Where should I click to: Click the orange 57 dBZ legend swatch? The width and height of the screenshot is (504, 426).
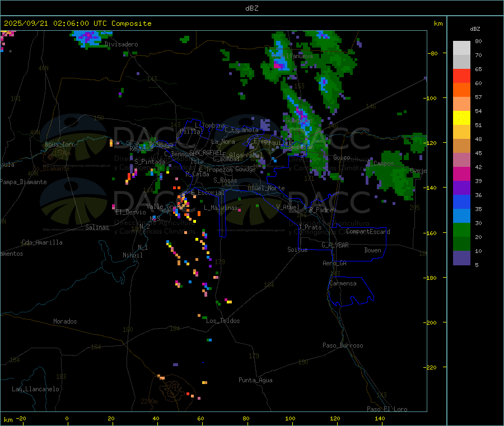click(461, 90)
